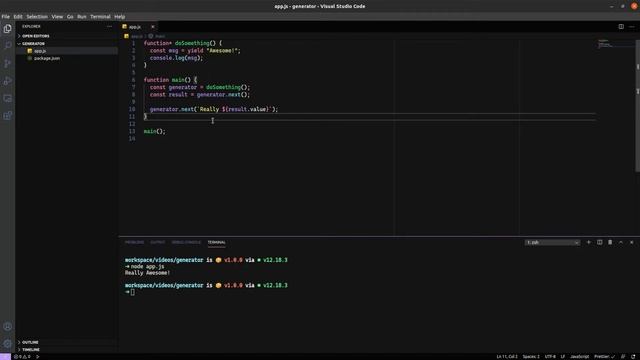640x360 pixels.
Task: Click the editor vertical scrollbar
Action: pos(638,105)
